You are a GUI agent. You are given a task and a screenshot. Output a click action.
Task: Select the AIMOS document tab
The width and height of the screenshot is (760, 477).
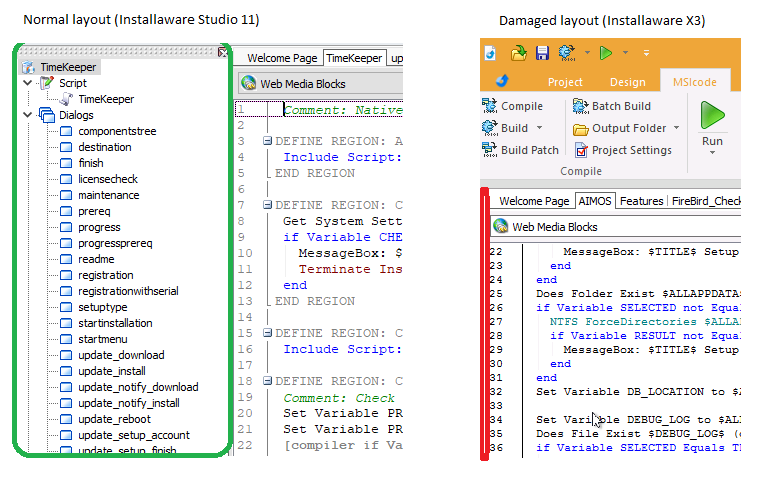pos(595,201)
